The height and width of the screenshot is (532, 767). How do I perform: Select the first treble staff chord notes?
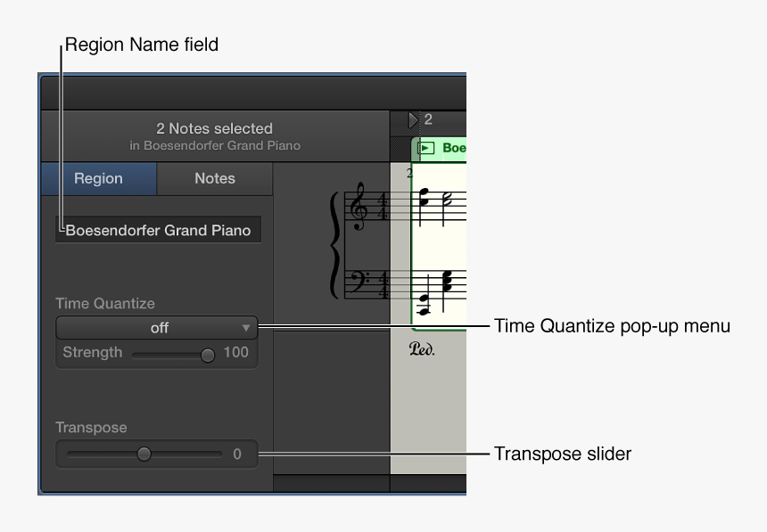424,197
